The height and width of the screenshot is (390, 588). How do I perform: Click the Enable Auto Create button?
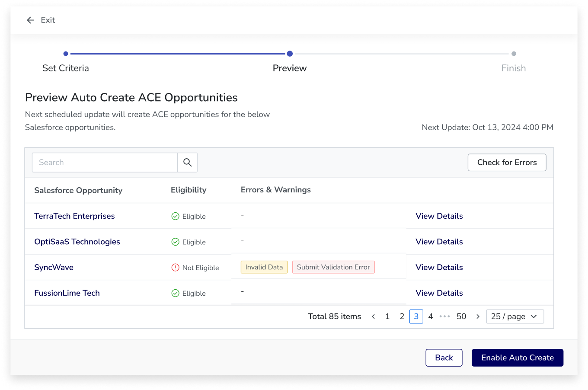pos(517,358)
